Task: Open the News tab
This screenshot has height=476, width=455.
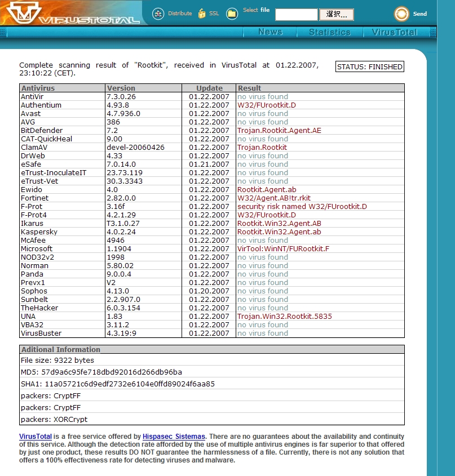Action: click(x=270, y=32)
